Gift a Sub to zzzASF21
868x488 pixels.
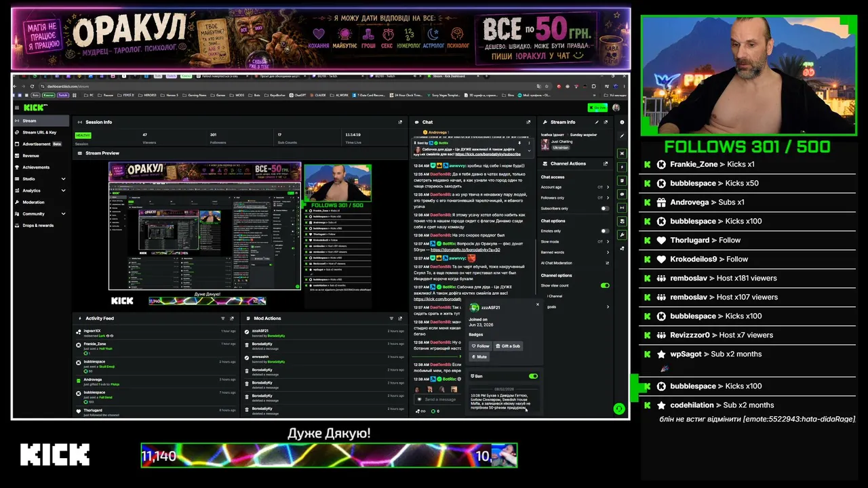click(508, 346)
